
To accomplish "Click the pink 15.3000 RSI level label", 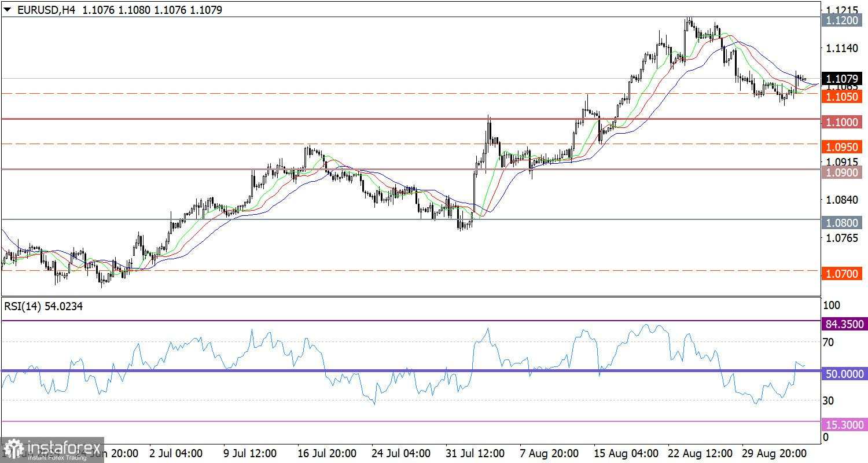I will [x=844, y=425].
